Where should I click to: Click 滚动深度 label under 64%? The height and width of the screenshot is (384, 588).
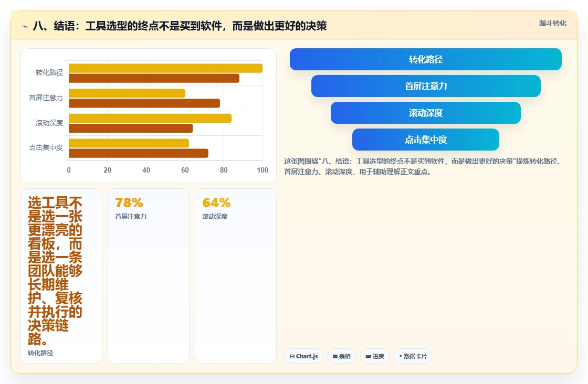coord(215,217)
